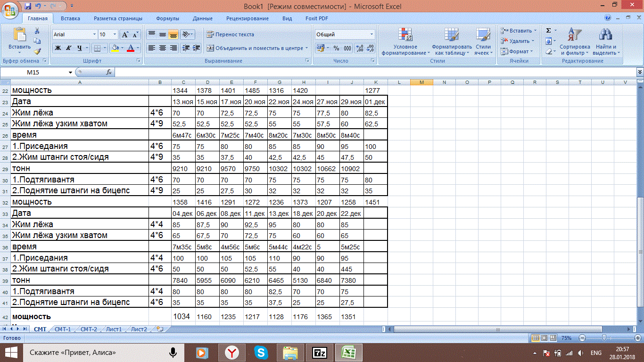Switch to the Данные ribbon tab
Image resolution: width=644 pixels, height=362 pixels.
(x=202, y=18)
